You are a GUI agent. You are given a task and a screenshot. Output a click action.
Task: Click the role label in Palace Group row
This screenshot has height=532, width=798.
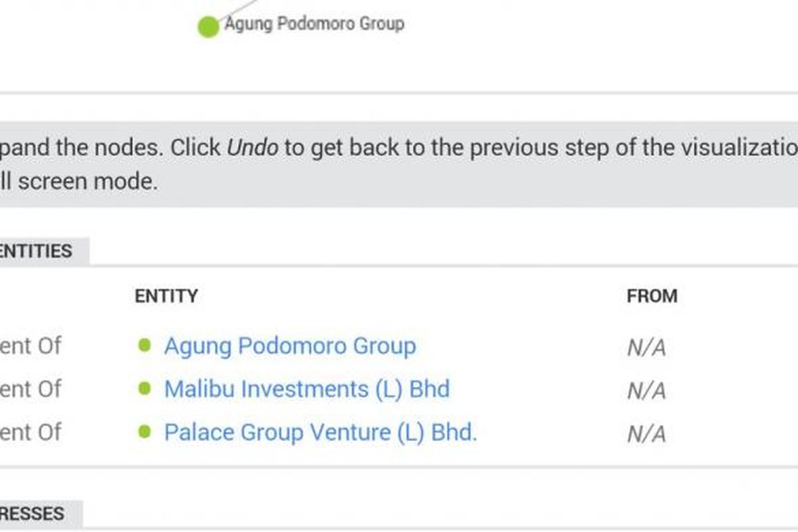pos(30,432)
